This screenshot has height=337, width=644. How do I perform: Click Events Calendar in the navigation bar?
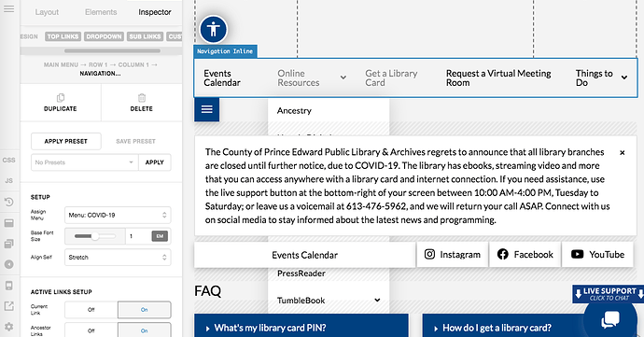pyautogui.click(x=222, y=78)
